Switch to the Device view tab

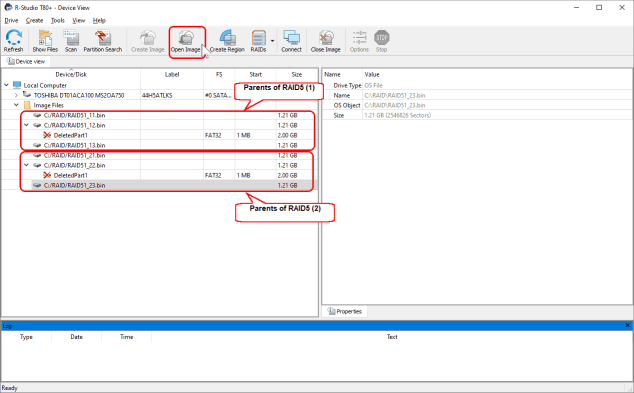[x=26, y=61]
